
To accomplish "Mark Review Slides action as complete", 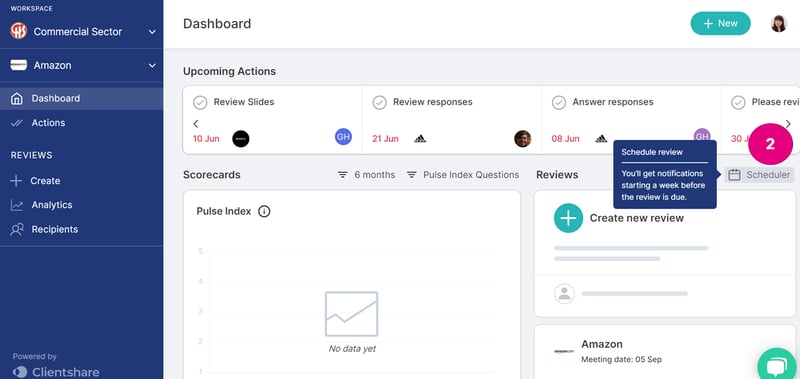I will [200, 103].
